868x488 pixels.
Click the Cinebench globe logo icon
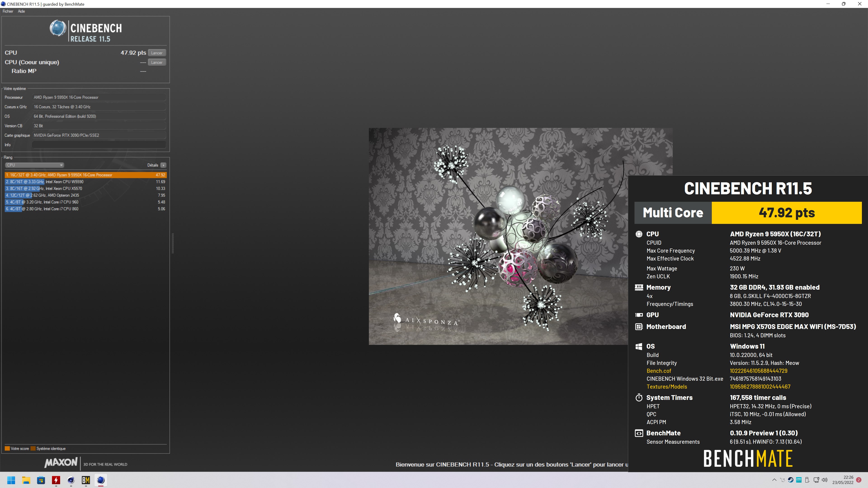tap(58, 28)
